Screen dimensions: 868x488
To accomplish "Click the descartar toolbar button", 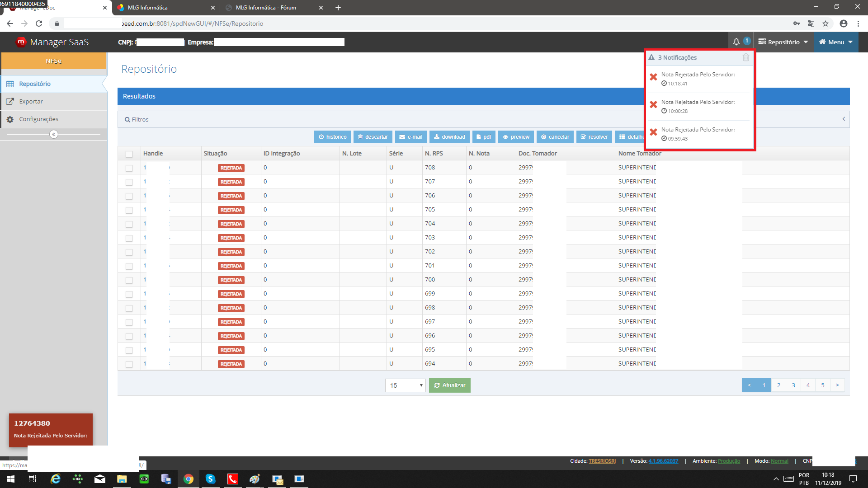I will coord(373,137).
